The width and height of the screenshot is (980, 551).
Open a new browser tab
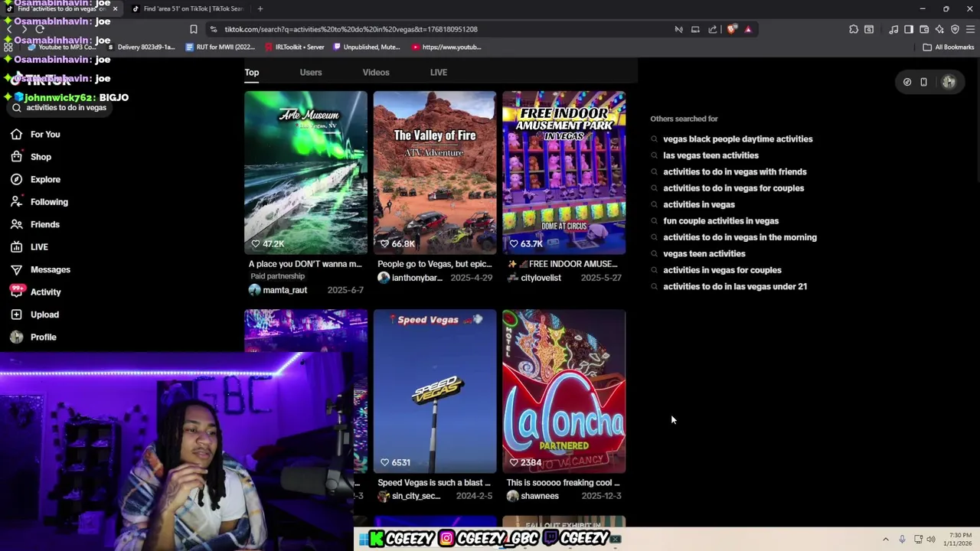[x=260, y=8]
